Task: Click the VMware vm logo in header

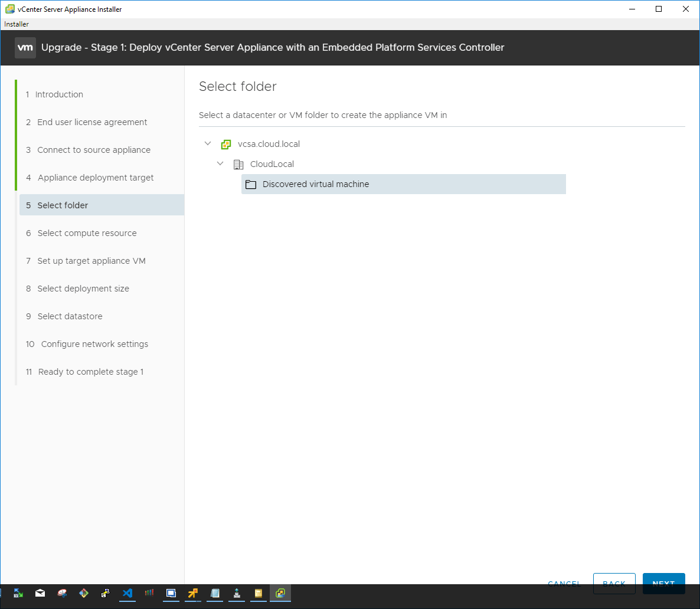Action: pos(25,47)
